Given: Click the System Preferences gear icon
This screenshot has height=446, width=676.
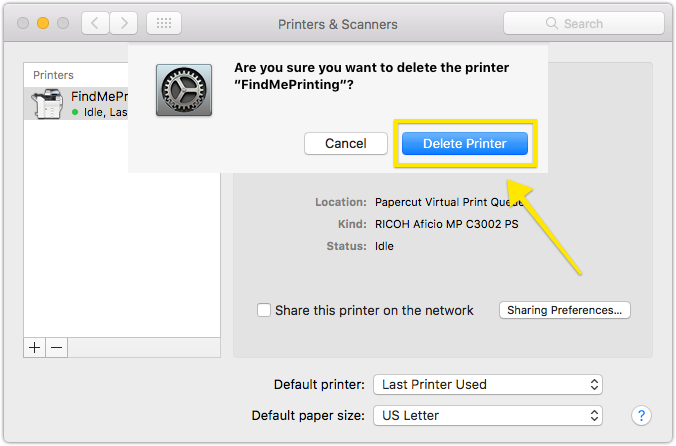Looking at the screenshot, I should (183, 89).
